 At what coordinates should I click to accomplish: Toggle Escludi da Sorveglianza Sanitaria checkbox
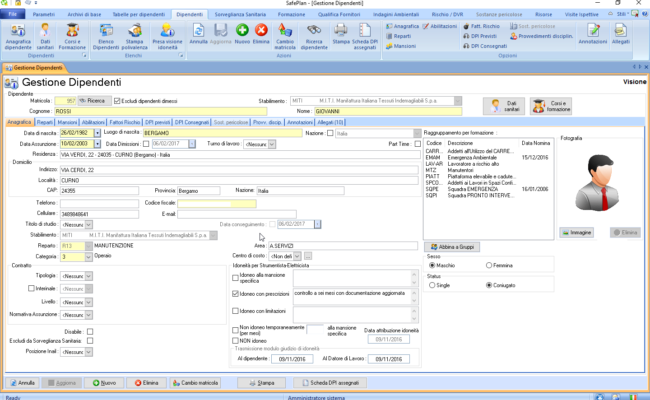pos(90,341)
